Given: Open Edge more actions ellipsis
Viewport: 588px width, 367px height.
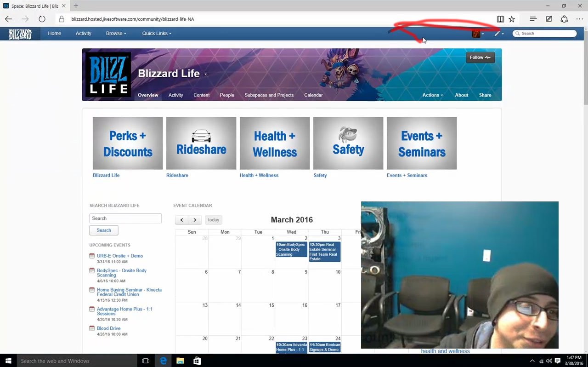Looking at the screenshot, I should pyautogui.click(x=579, y=19).
